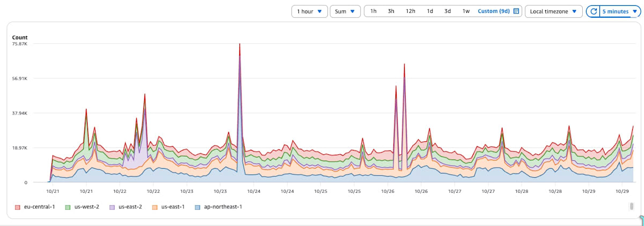Click the 75.87K axis value

(x=20, y=44)
